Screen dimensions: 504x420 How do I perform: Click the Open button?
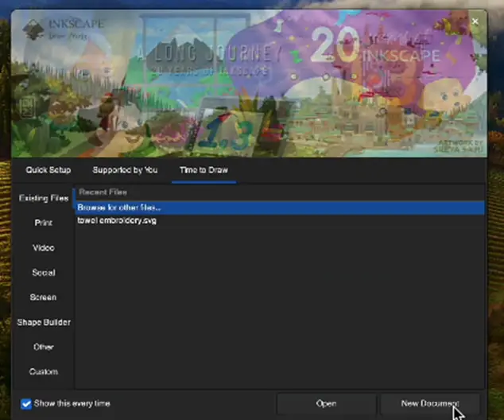(x=326, y=404)
